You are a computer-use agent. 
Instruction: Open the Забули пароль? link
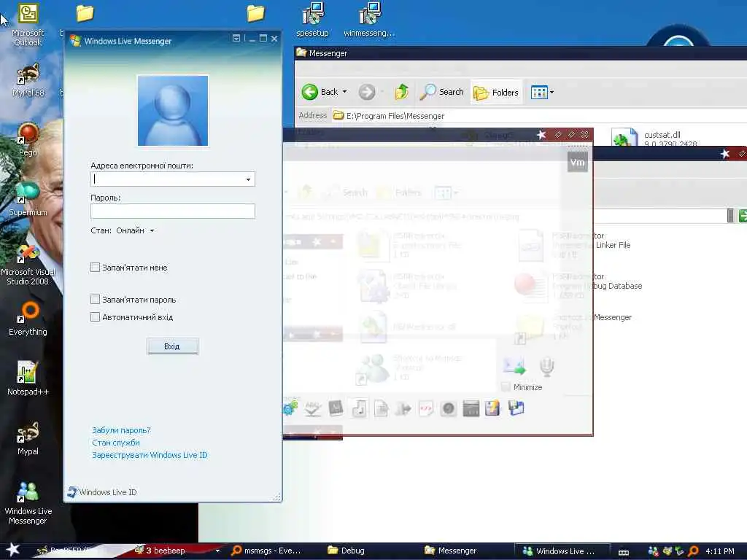point(122,430)
